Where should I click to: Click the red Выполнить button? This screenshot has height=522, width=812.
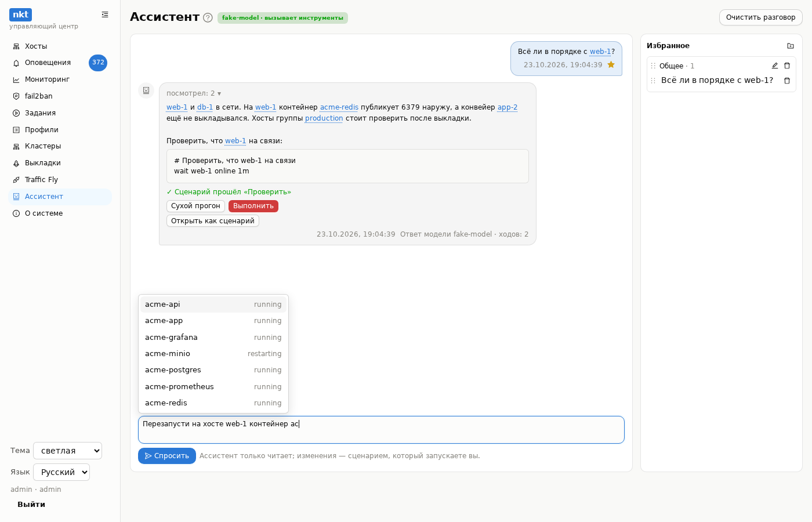click(253, 206)
